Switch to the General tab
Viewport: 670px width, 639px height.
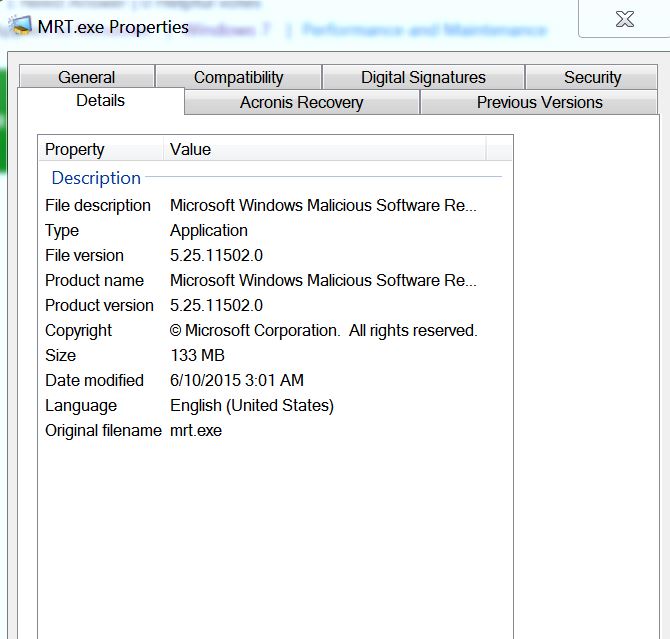87,77
